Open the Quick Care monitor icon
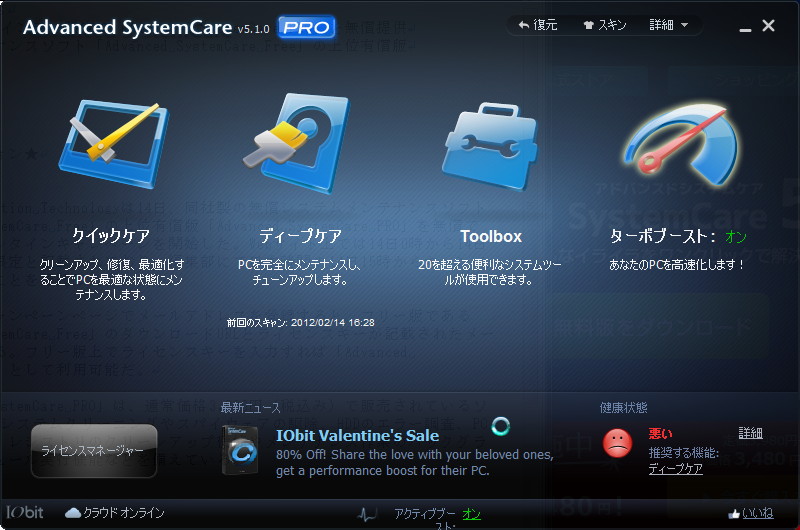This screenshot has height=530, width=800. pos(113,144)
